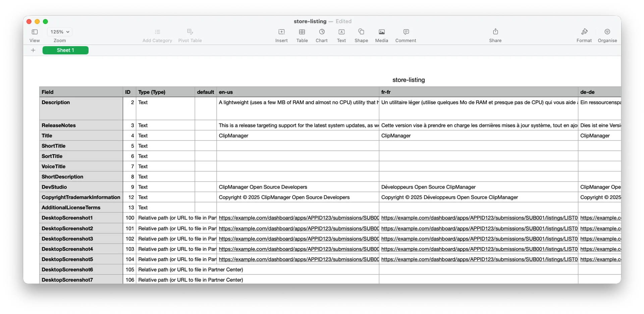The width and height of the screenshot is (644, 314).
Task: Select the Sheet 1 tab
Action: coord(65,50)
